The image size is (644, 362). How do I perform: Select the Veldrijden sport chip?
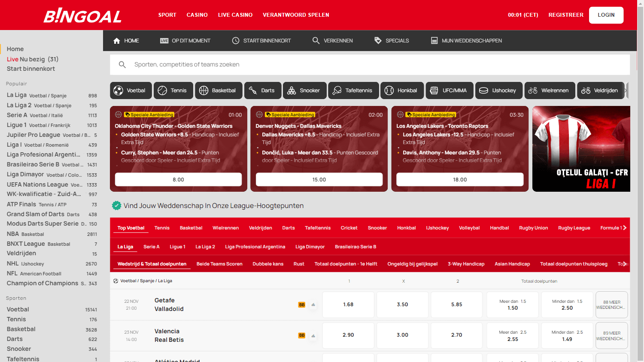point(601,90)
